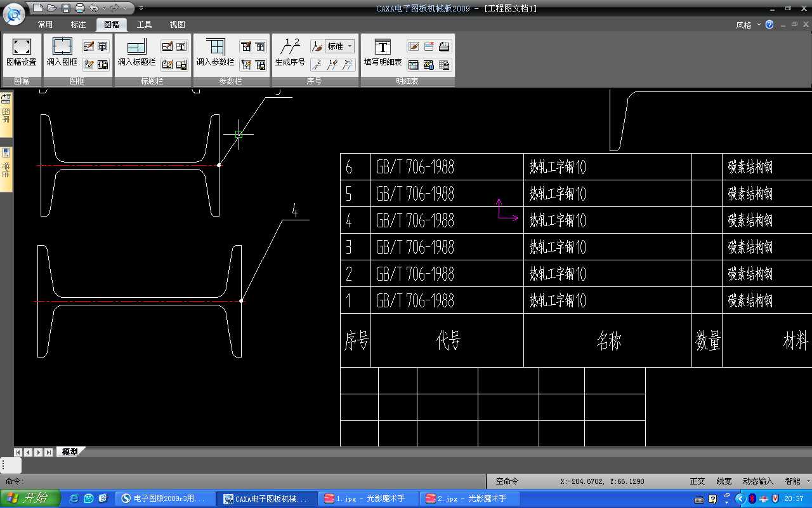The image size is (812, 508).
Task: Click the define parameter table icon
Action: tap(246, 46)
